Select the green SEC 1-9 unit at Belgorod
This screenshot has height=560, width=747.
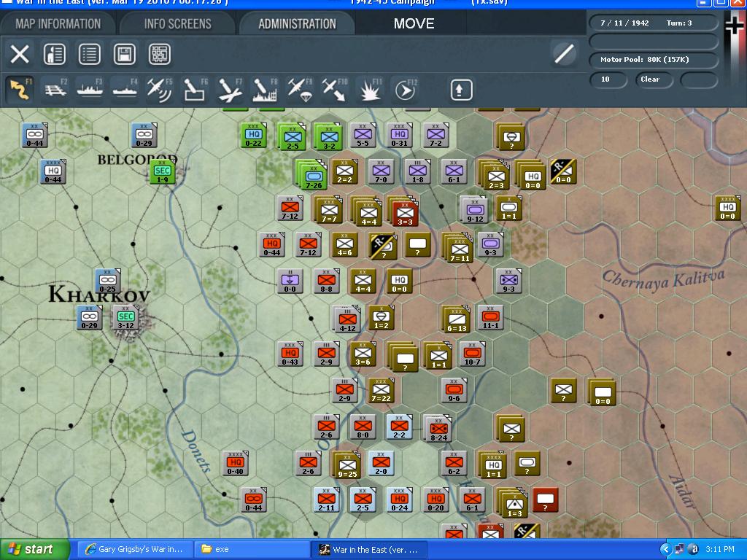pyautogui.click(x=163, y=172)
